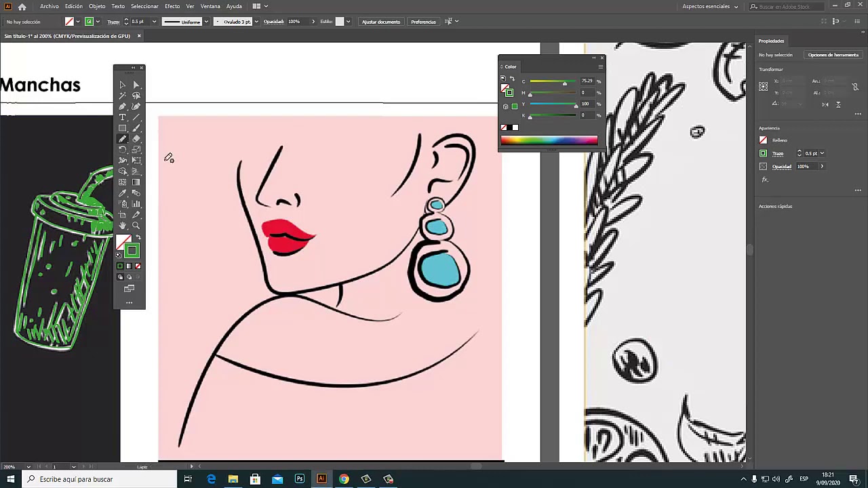Click Trazo link in Propiedades
This screenshot has height=488, width=868.
click(778, 153)
